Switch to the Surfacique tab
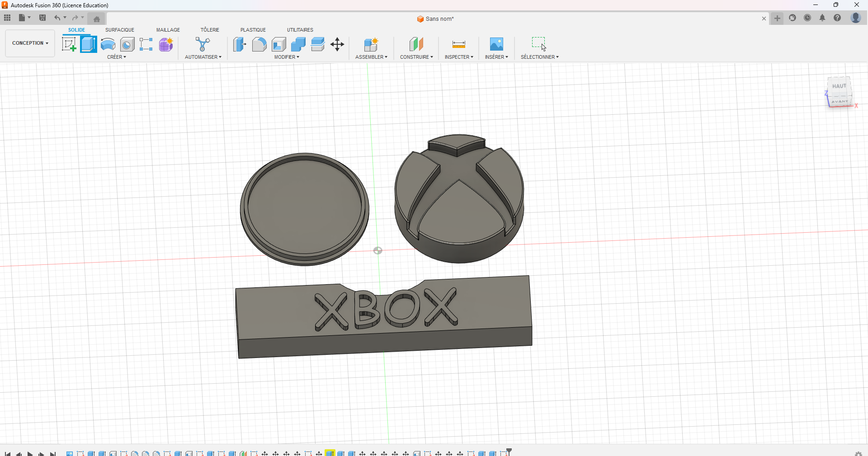Image resolution: width=868 pixels, height=456 pixels. tap(119, 29)
